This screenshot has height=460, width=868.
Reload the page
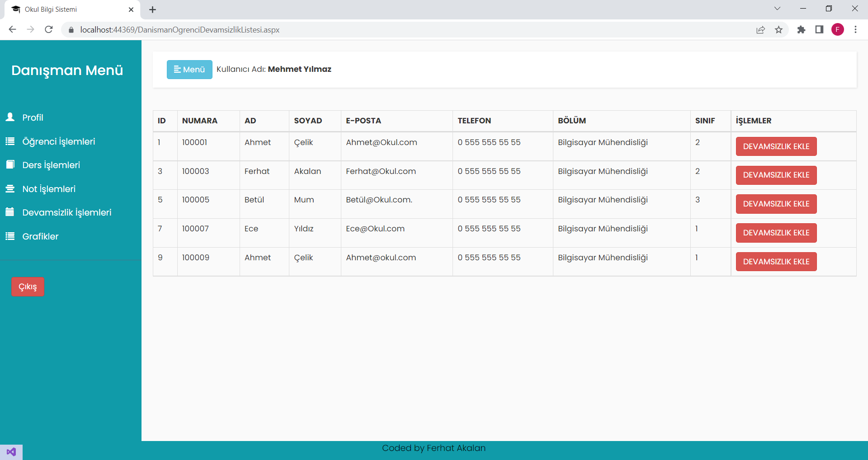[48, 29]
